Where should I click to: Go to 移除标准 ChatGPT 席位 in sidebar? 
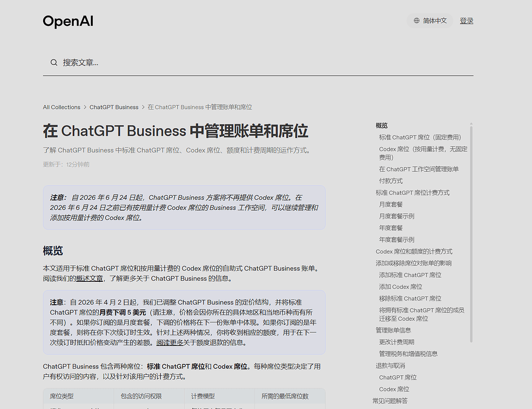(410, 298)
